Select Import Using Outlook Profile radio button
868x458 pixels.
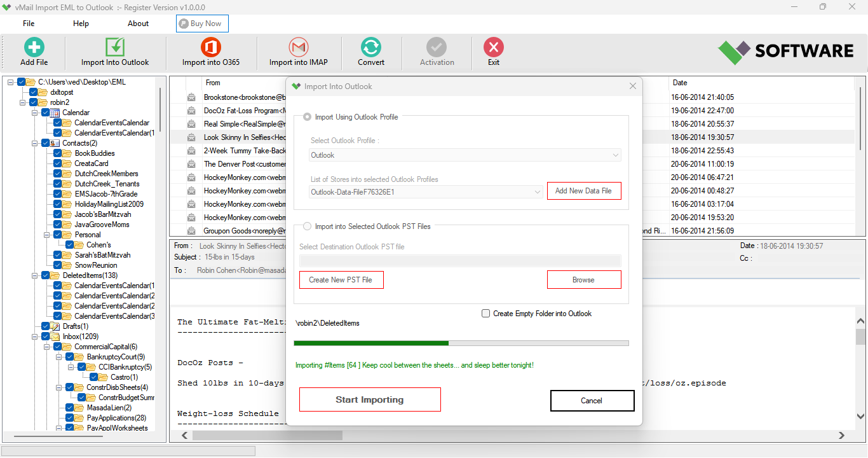click(x=308, y=117)
